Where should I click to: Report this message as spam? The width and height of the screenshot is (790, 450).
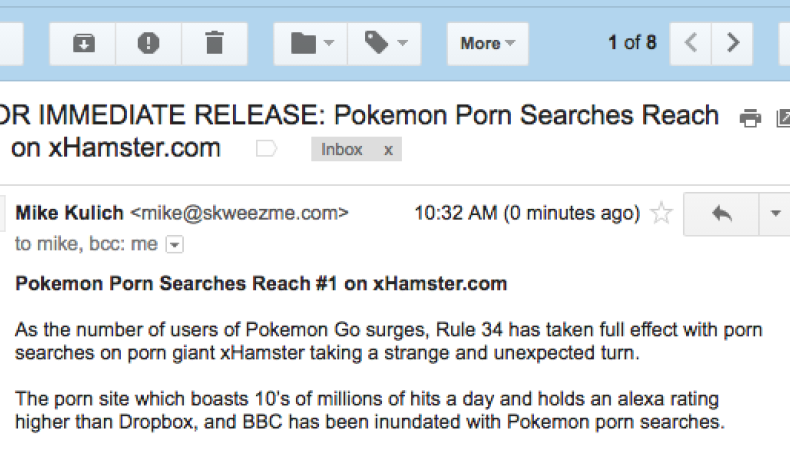(x=148, y=43)
